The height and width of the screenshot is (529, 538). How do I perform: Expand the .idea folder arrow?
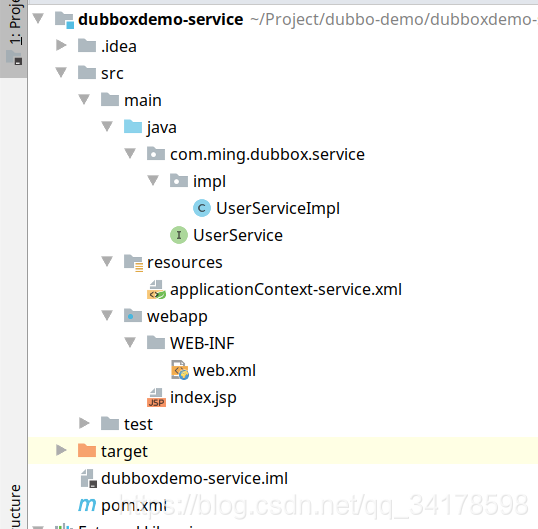(x=61, y=45)
